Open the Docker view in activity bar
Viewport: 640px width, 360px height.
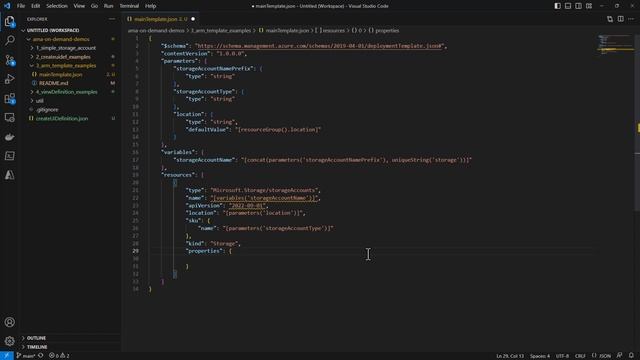9,137
